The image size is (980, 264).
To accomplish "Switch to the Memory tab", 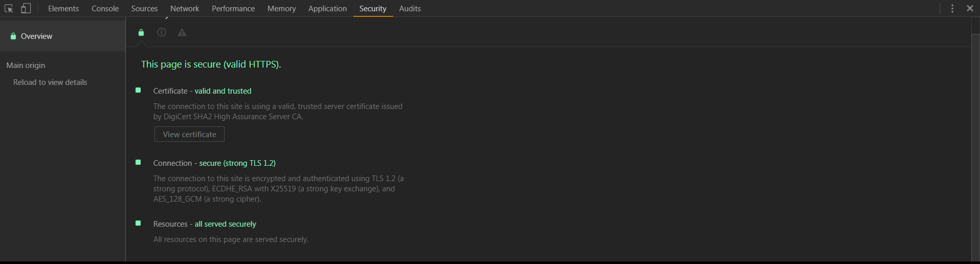I will pyautogui.click(x=281, y=9).
